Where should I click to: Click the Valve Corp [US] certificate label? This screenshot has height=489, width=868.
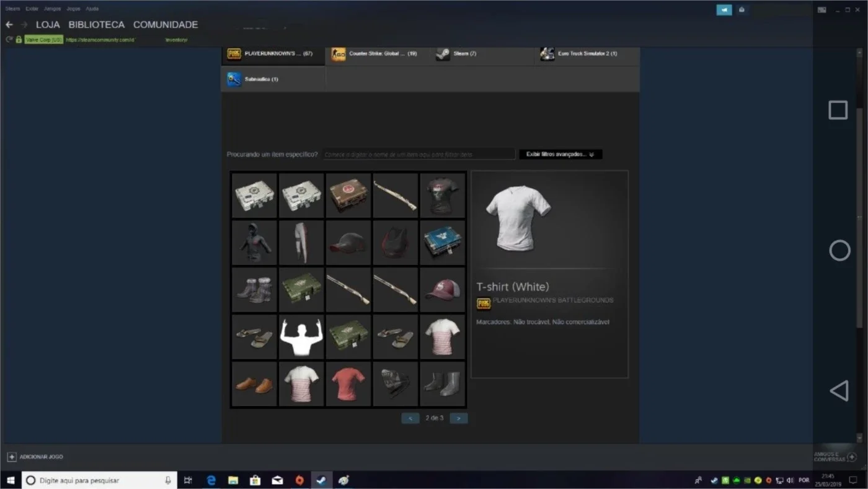[43, 40]
